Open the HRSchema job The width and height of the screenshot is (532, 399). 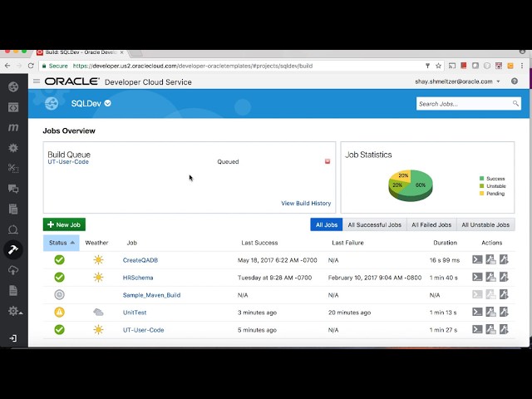coord(138,278)
